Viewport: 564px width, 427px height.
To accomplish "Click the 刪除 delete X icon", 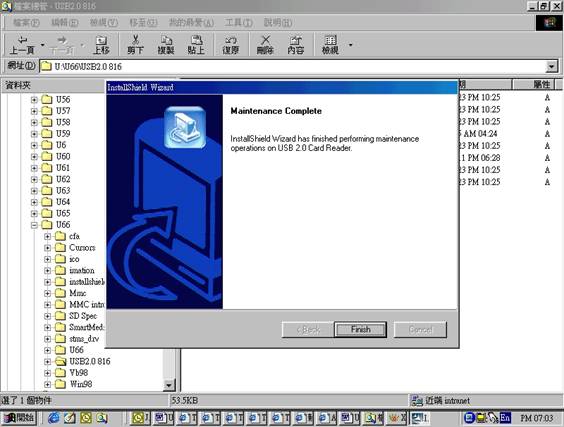I will 265,45.
